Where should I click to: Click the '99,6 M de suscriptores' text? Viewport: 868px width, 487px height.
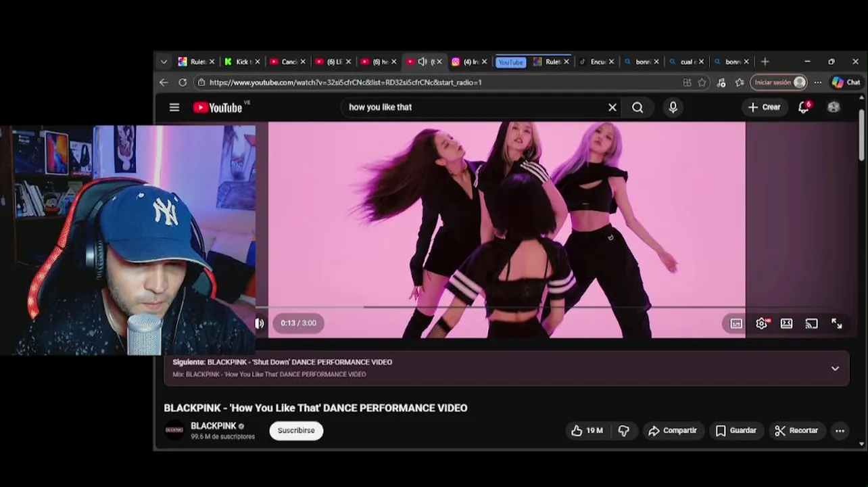pyautogui.click(x=223, y=437)
